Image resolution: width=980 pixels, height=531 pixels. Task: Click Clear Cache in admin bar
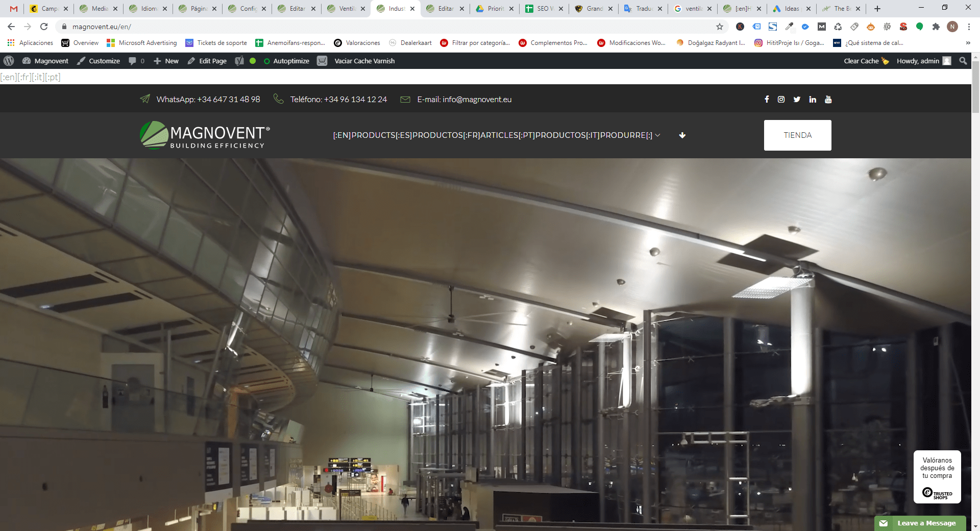[866, 61]
